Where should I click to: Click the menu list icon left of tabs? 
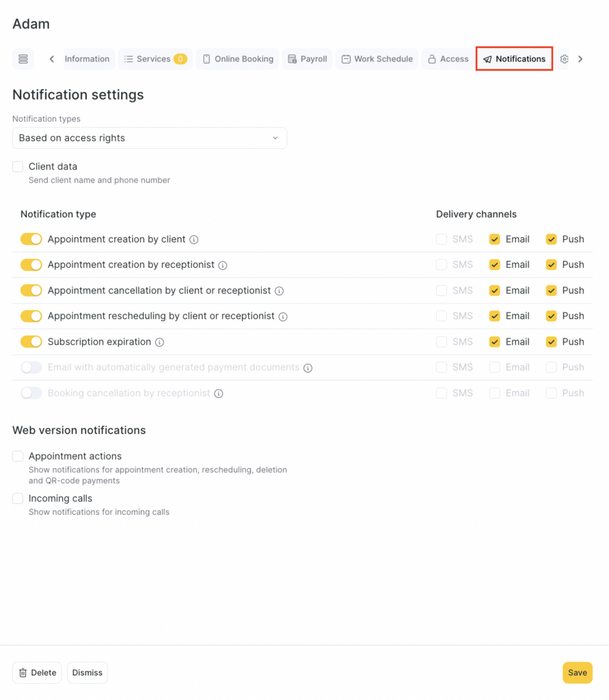(23, 59)
